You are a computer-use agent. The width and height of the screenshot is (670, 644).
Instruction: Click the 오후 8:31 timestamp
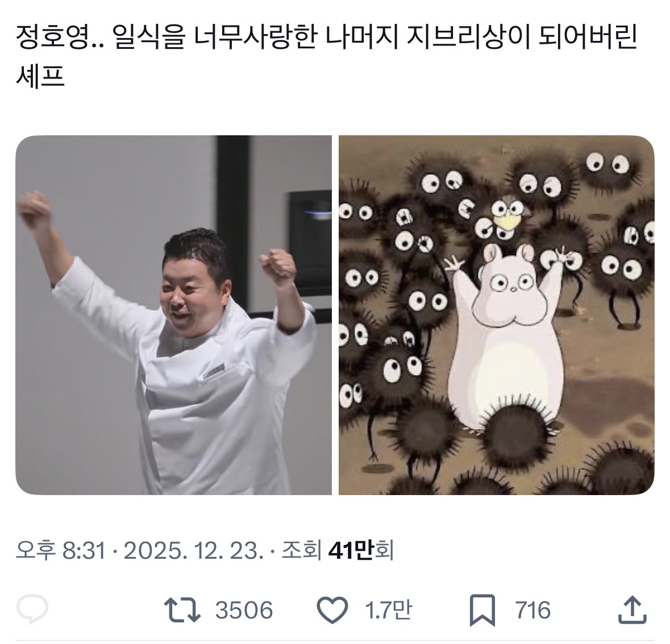(60, 550)
